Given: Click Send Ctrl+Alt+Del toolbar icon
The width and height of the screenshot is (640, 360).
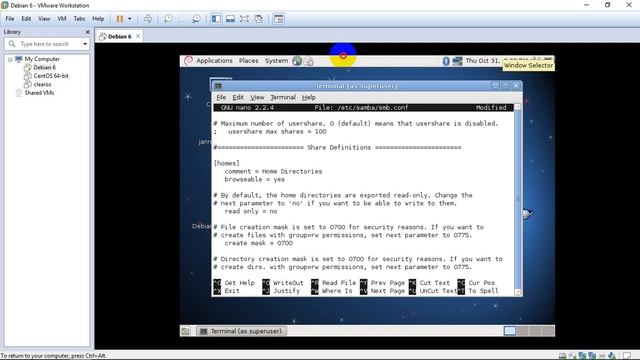Looking at the screenshot, I should point(148,19).
